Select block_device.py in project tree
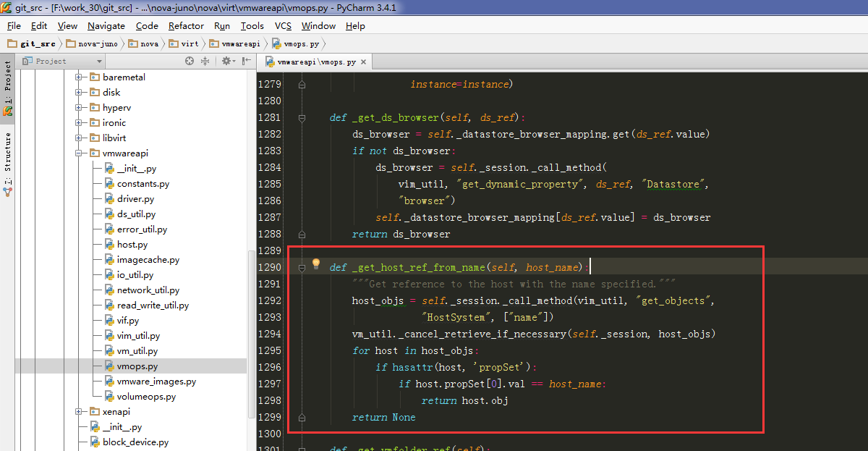 pos(129,442)
